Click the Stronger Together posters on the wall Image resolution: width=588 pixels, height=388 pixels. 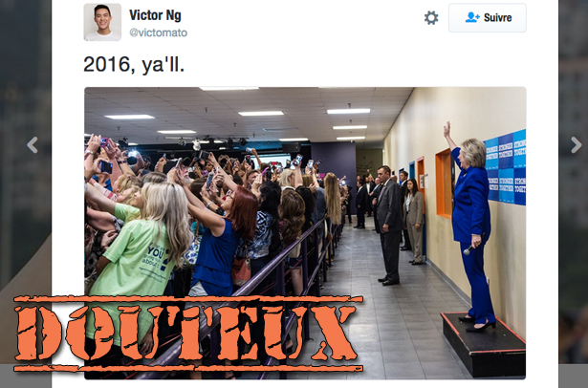click(506, 167)
